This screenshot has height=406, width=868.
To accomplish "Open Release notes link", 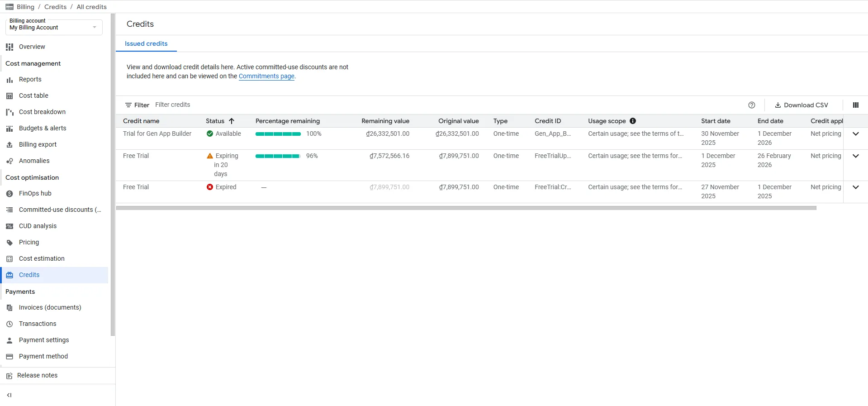I will pos(37,376).
